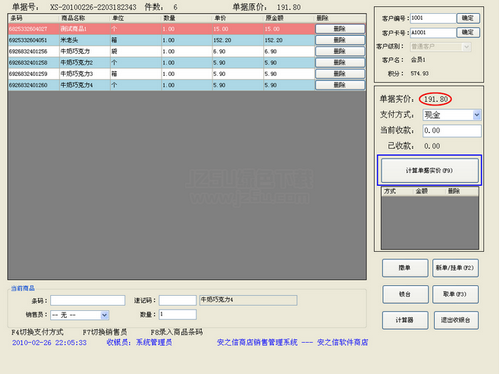Select barcode cell 6925332604027

34,29
